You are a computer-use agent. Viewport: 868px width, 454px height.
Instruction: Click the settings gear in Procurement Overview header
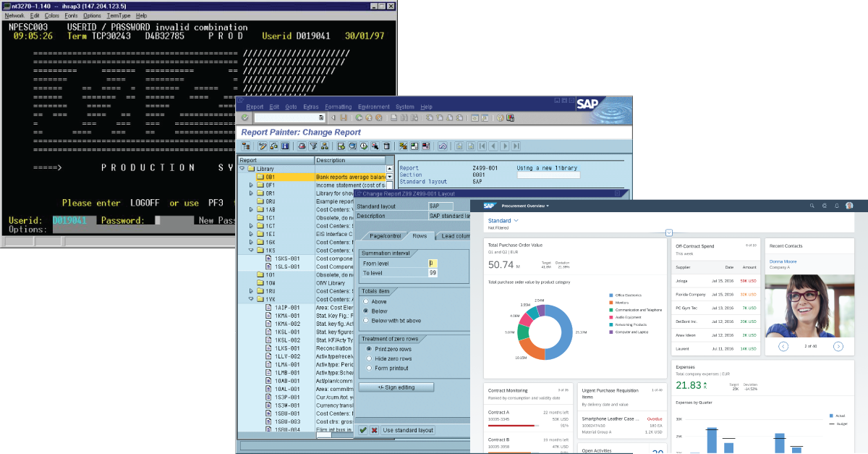click(825, 206)
